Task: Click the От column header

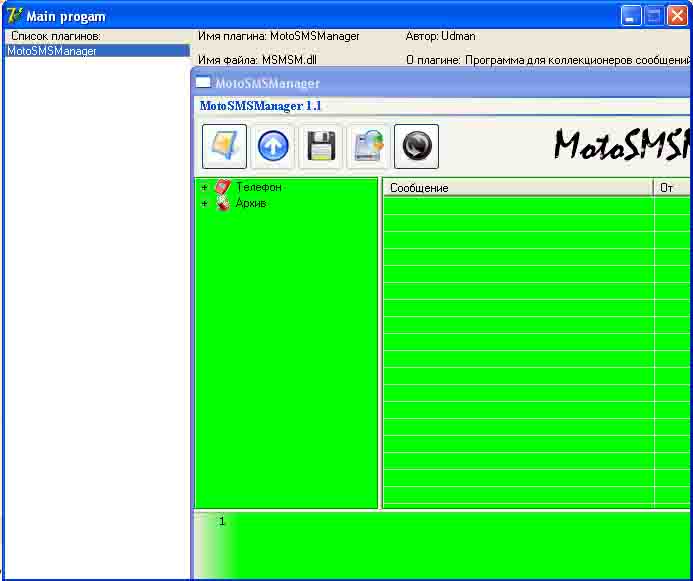Action: click(x=672, y=188)
